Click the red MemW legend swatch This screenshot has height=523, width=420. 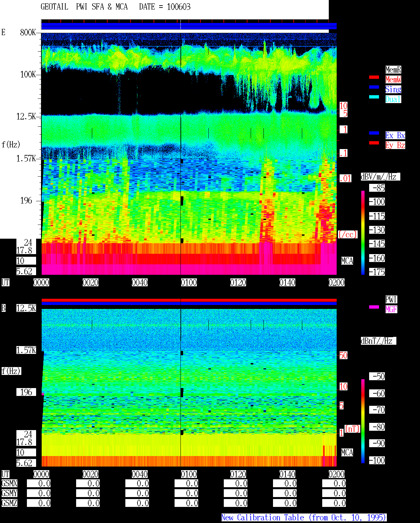pyautogui.click(x=374, y=77)
